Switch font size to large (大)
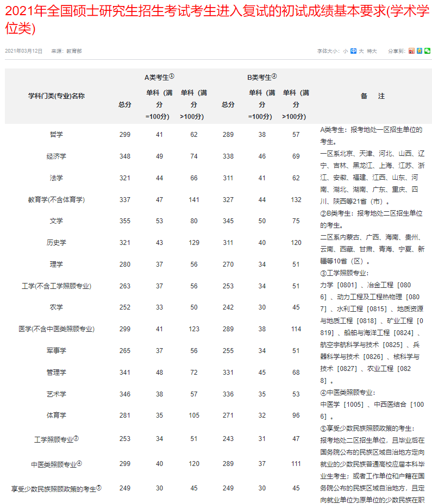The width and height of the screenshot is (432, 504). click(361, 51)
